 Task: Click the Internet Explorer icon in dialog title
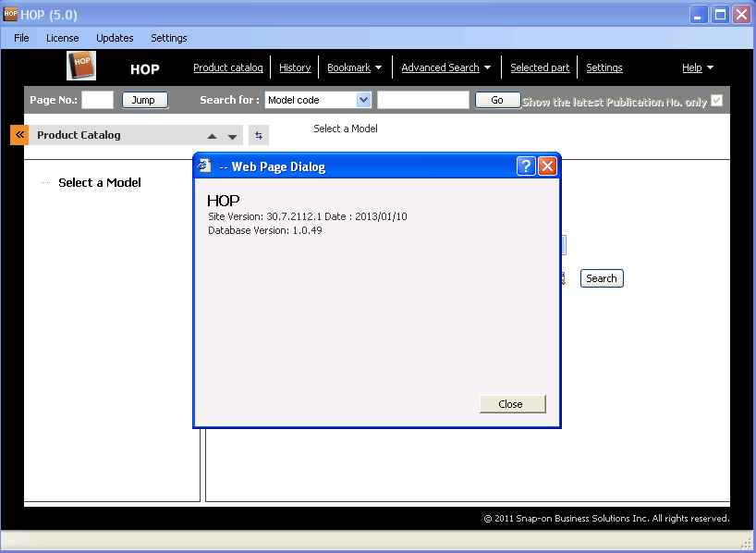click(x=206, y=166)
